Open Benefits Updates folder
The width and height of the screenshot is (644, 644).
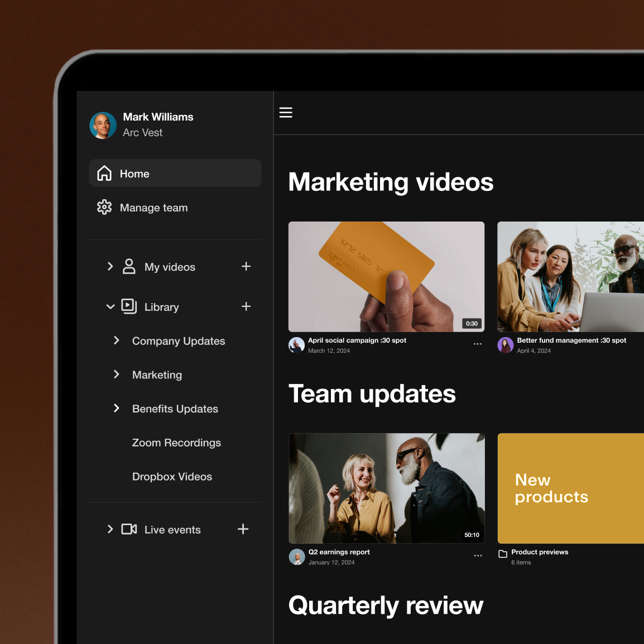pos(175,408)
